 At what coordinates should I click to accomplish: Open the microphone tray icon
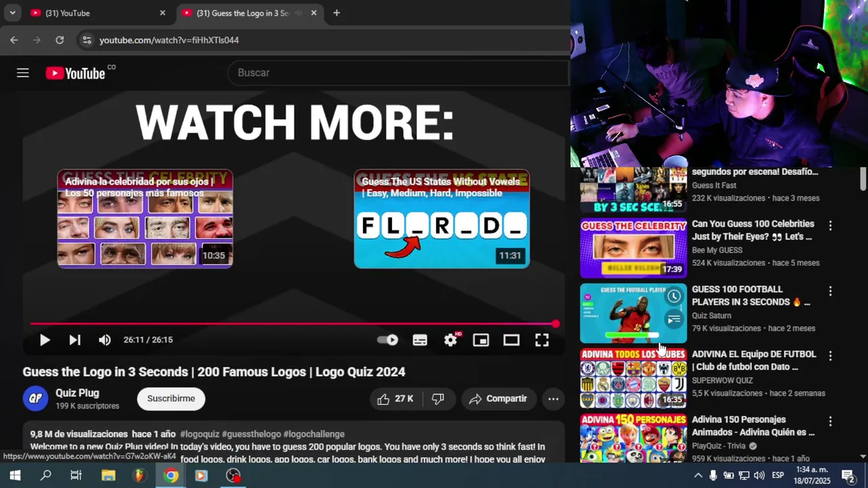(x=713, y=475)
